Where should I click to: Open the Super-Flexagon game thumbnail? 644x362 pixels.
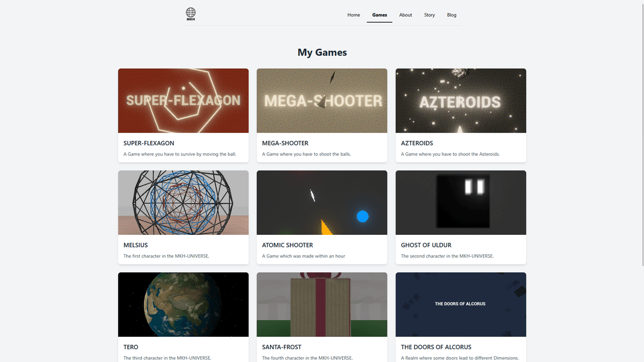click(183, 101)
